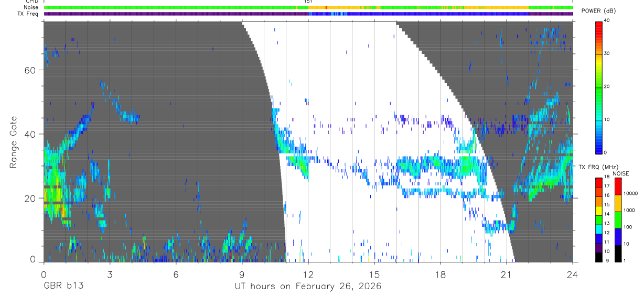Click the '11' MHz tick on TX FRQ scale
644x297 pixels.
[606, 242]
